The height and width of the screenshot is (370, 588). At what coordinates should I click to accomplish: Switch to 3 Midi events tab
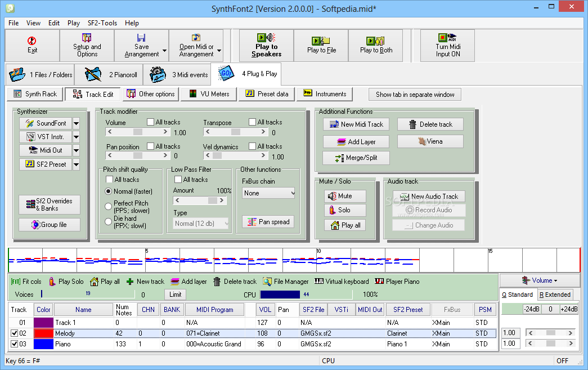pyautogui.click(x=178, y=75)
